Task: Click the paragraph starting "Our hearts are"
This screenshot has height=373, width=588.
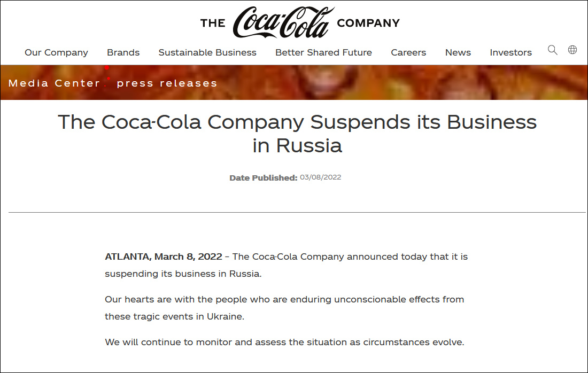Action: click(284, 307)
